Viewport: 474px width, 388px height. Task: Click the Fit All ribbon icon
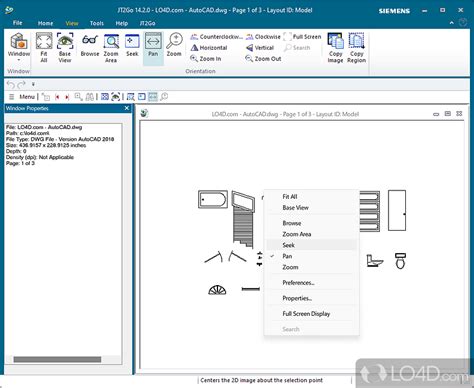pyautogui.click(x=44, y=47)
